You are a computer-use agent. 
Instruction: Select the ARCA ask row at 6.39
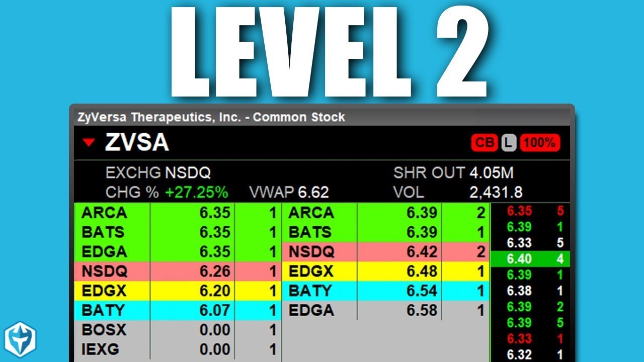[x=385, y=213]
